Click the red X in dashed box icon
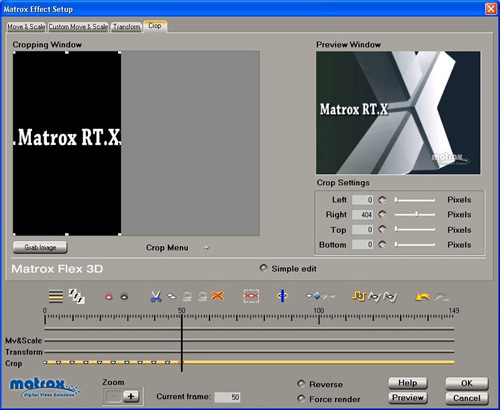This screenshot has width=500, height=410. pyautogui.click(x=251, y=296)
